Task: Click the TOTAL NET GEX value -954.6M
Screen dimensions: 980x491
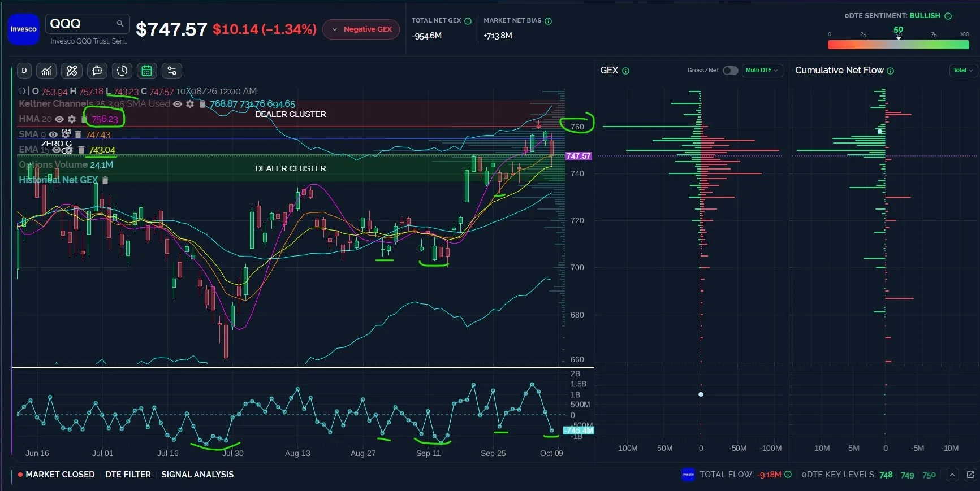Action: click(427, 36)
